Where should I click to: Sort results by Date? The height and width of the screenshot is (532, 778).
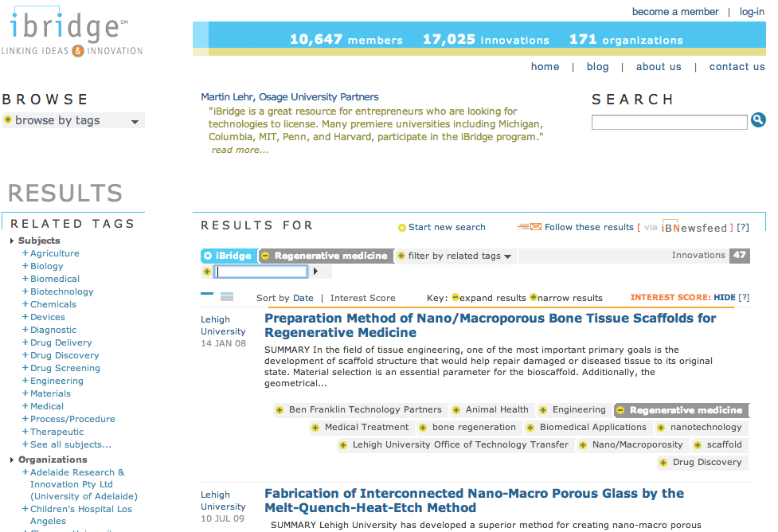point(303,298)
